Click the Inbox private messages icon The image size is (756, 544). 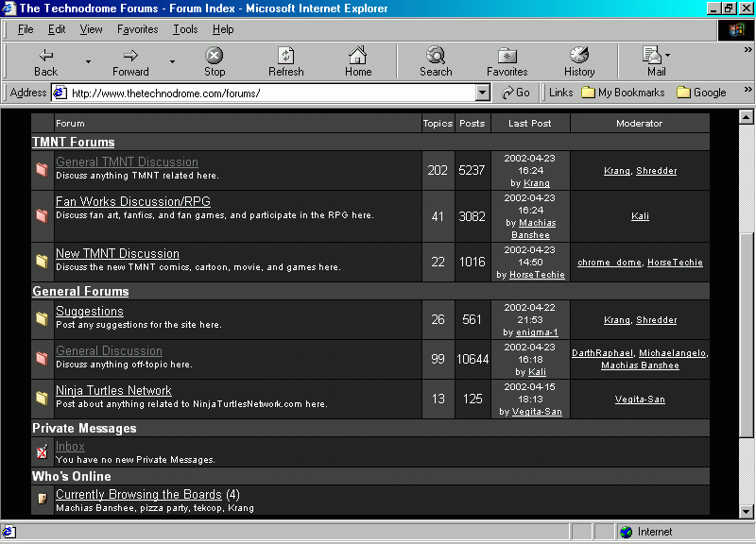pyautogui.click(x=42, y=451)
